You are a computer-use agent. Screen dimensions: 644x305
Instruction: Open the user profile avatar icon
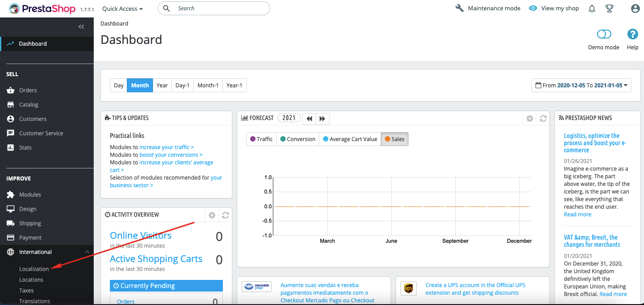coord(635,8)
